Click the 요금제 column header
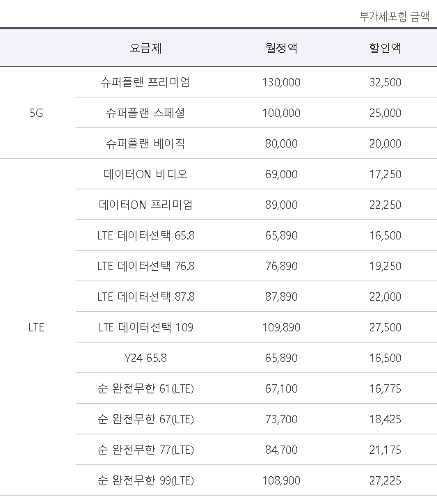 pos(145,48)
